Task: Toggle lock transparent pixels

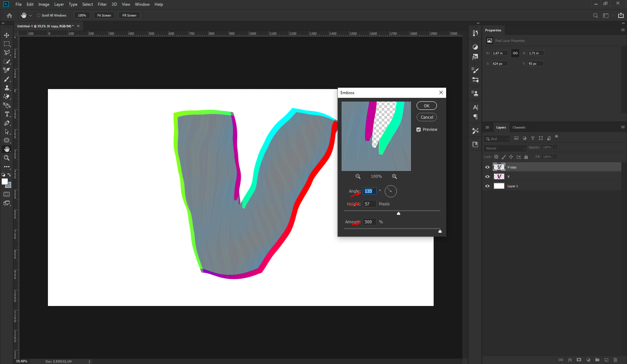Action: click(496, 157)
